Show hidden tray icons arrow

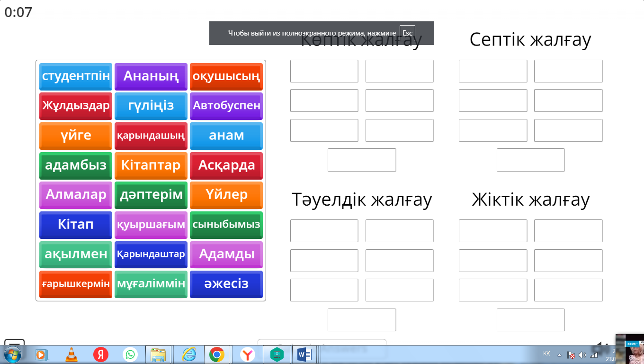pos(559,355)
